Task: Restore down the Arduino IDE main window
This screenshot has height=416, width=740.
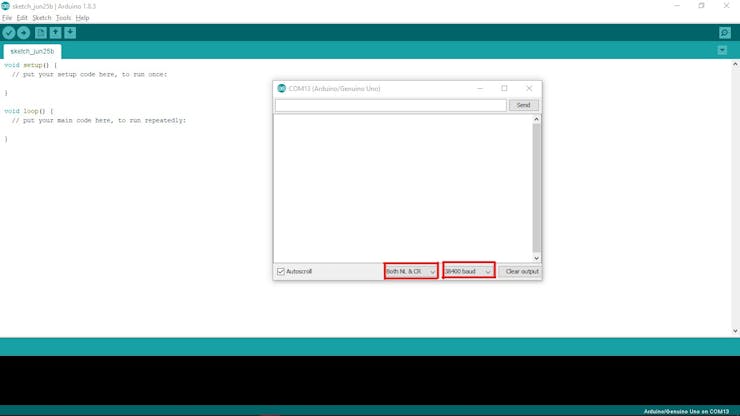Action: tap(702, 6)
